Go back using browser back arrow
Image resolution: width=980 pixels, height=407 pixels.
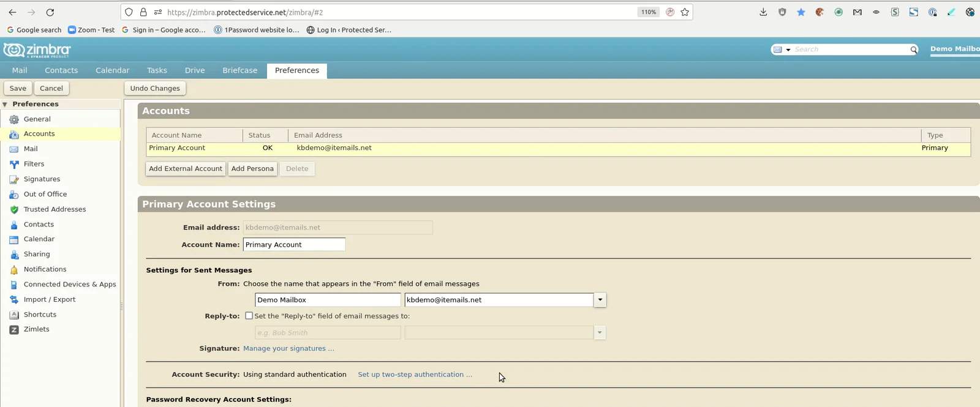(12, 12)
